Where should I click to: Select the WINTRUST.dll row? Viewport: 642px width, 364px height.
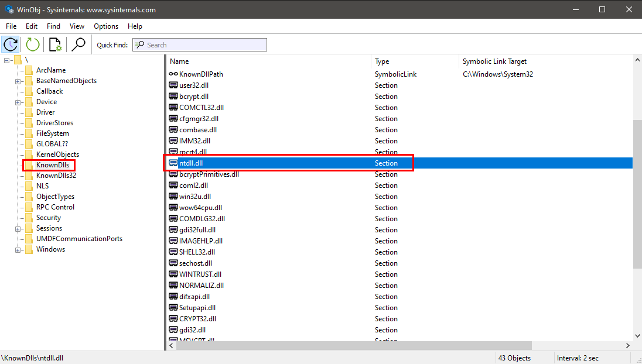pyautogui.click(x=400, y=274)
